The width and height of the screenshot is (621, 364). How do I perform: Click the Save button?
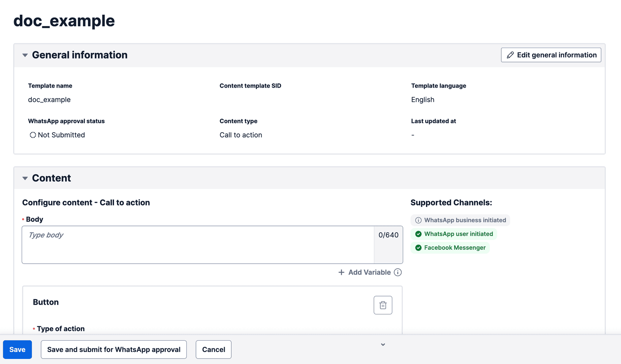[x=17, y=349]
